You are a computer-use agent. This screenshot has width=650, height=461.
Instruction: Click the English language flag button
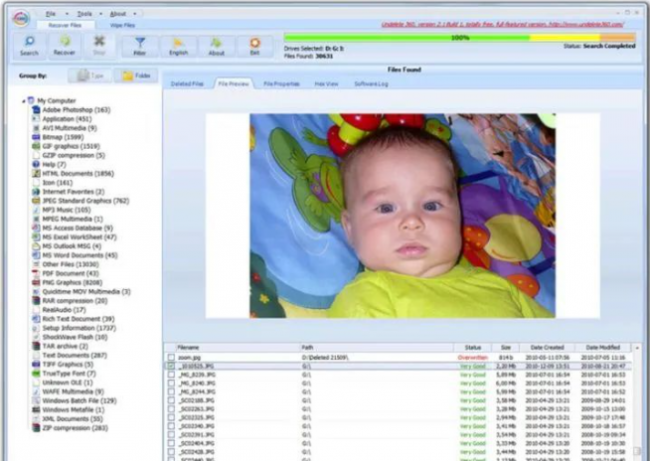tap(178, 46)
